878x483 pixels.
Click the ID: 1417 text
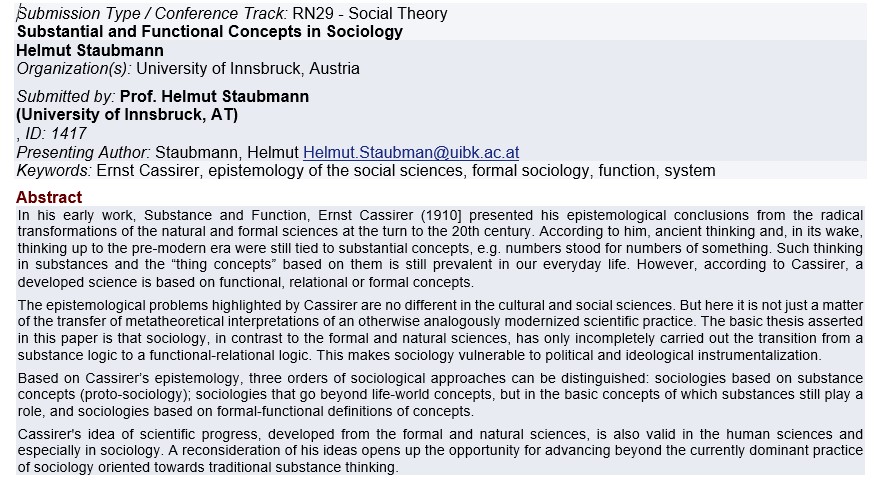[55, 134]
